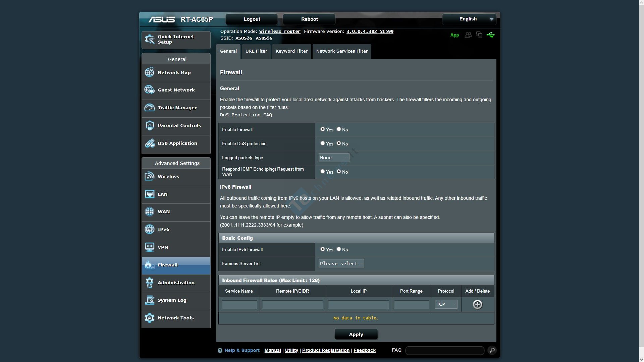
Task: Open the Feedback link
Action: click(x=364, y=350)
